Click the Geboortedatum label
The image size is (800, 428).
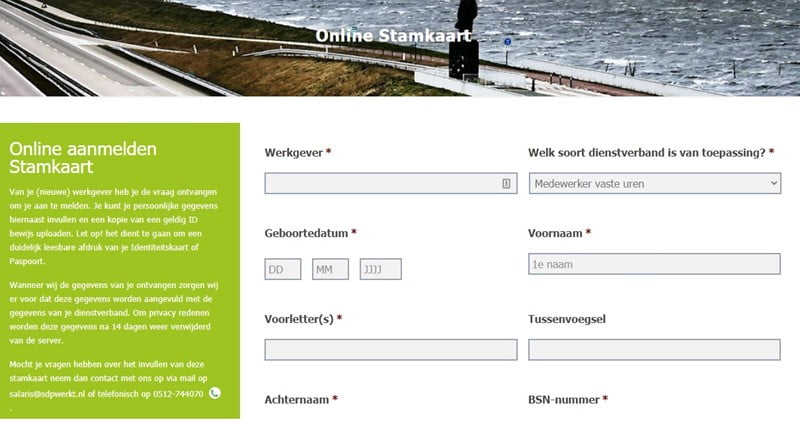click(x=307, y=233)
